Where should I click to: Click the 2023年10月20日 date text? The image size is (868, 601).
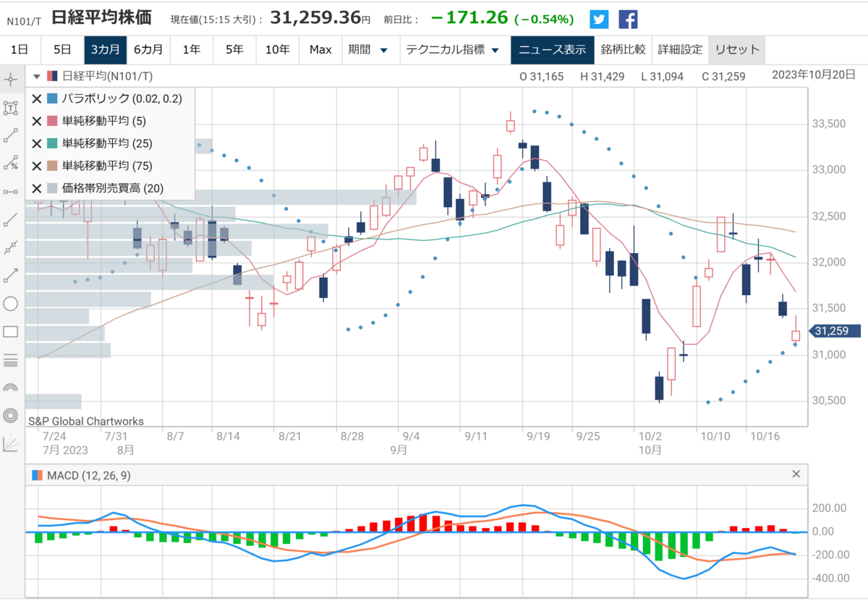(x=814, y=74)
